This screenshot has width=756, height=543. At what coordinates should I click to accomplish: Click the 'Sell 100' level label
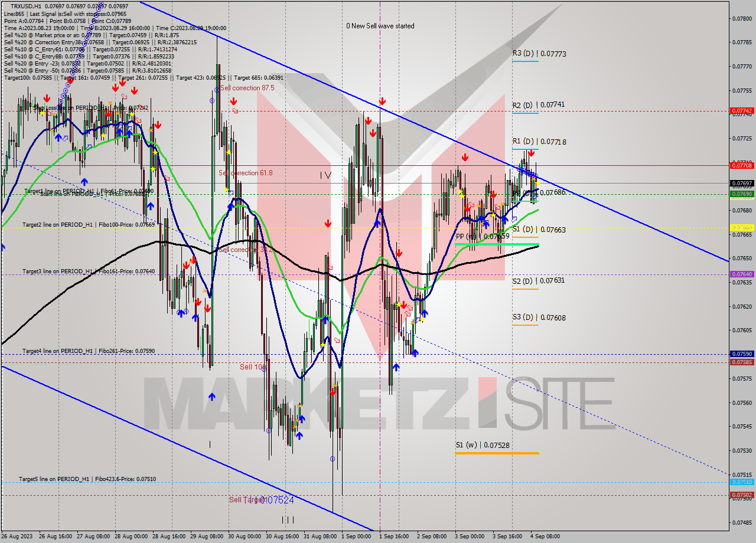[x=253, y=367]
